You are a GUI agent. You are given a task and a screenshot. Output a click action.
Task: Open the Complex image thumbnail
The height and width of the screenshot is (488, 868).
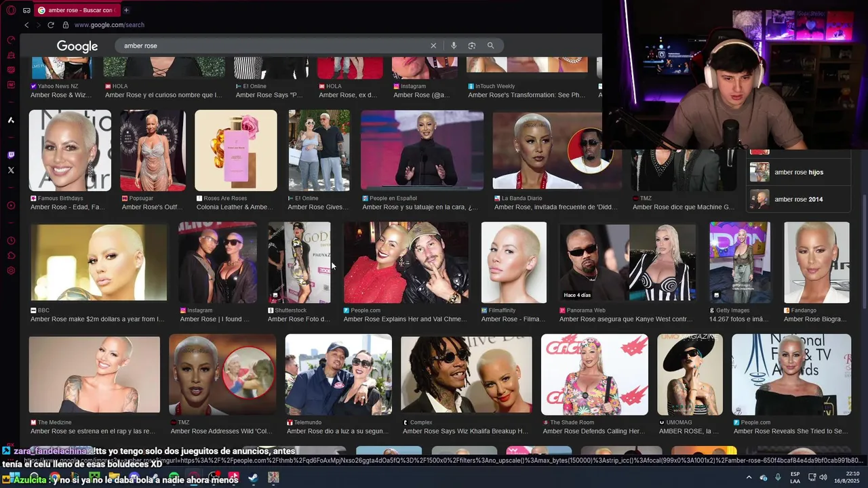(x=466, y=375)
